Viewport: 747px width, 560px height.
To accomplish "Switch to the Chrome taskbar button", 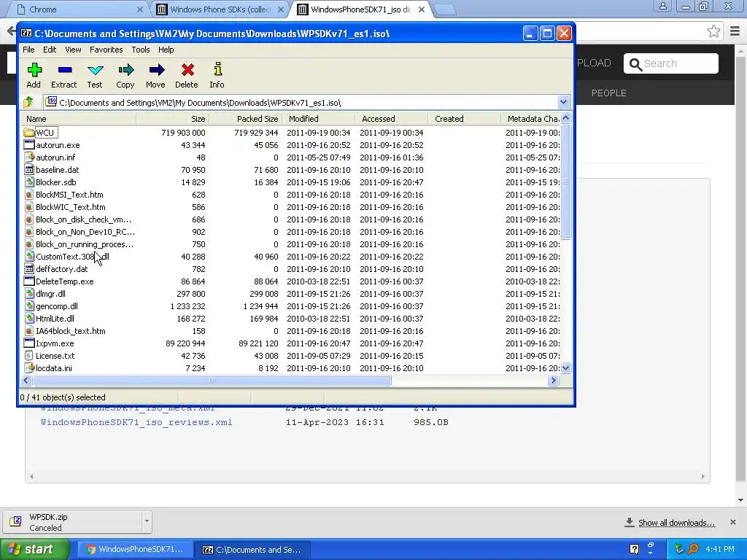I will [135, 549].
